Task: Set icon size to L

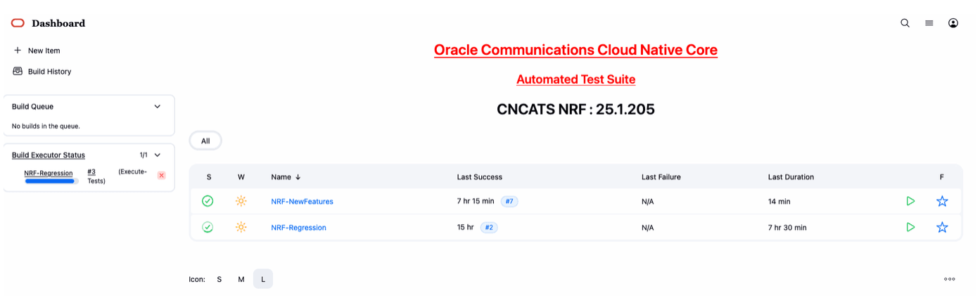Action: pyautogui.click(x=263, y=279)
